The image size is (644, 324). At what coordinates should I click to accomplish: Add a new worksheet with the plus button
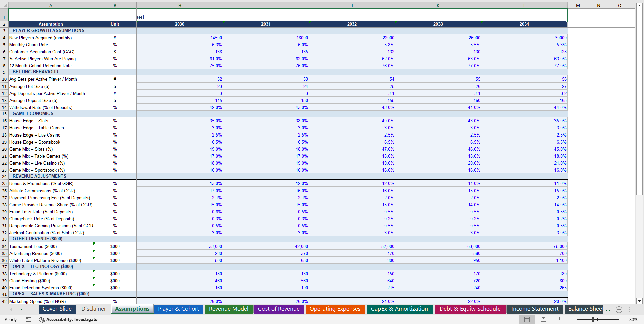pyautogui.click(x=619, y=309)
